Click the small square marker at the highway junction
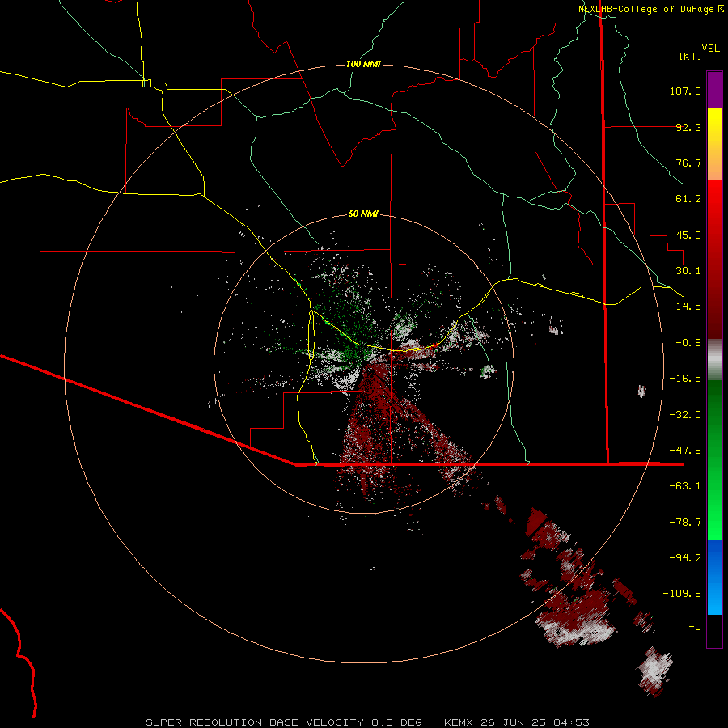 click(146, 83)
